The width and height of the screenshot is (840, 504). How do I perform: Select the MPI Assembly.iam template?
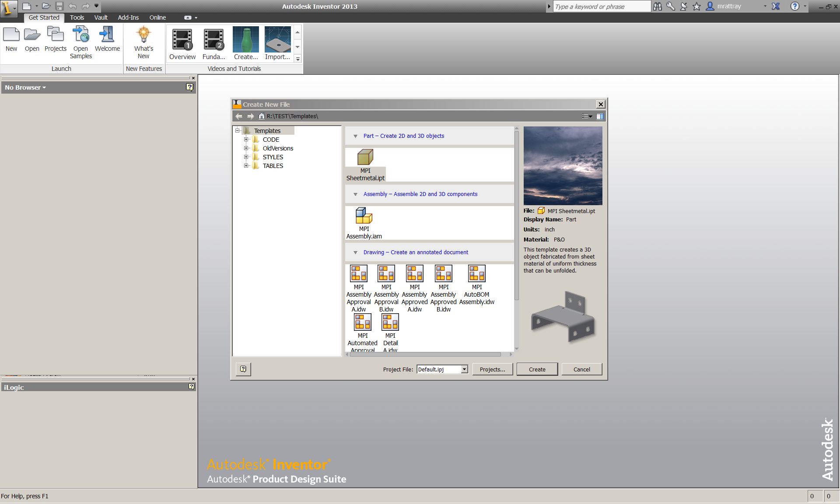(x=364, y=223)
